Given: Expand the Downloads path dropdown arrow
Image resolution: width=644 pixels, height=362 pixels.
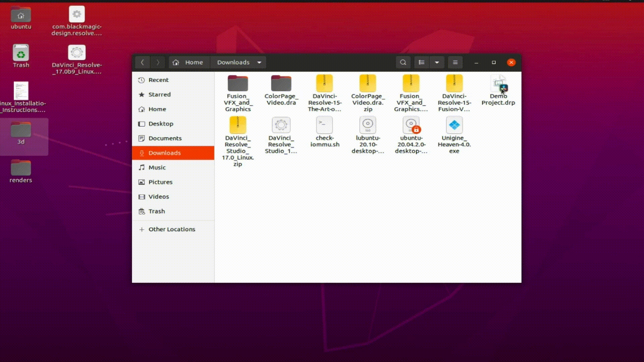Looking at the screenshot, I should coord(259,62).
